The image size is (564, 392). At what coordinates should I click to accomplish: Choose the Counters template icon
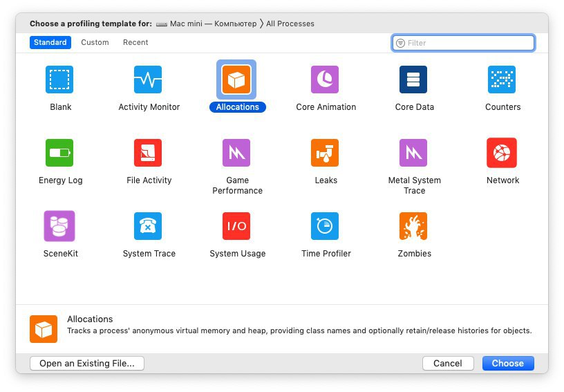[502, 80]
